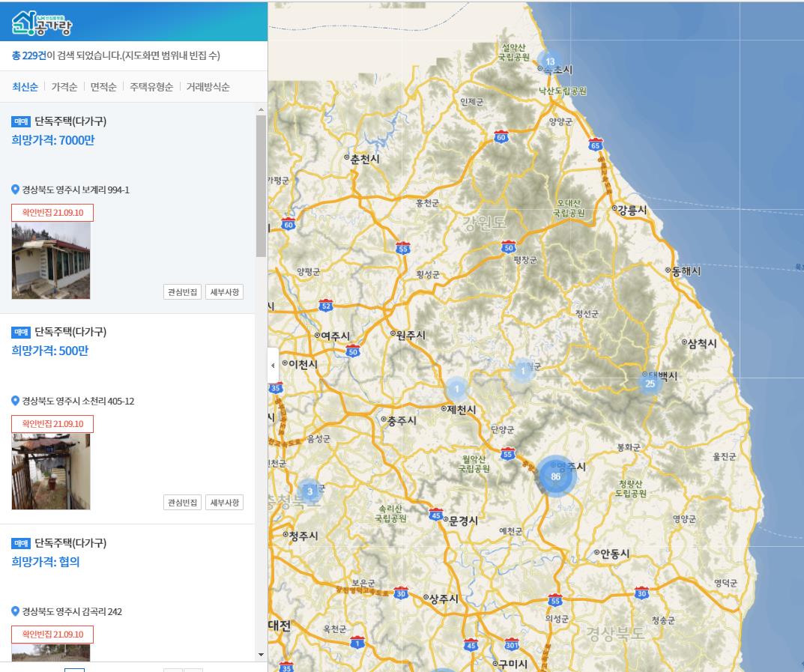This screenshot has height=672, width=804.
Task: Open the 13 cluster marker near 속초시
Action: [x=550, y=61]
